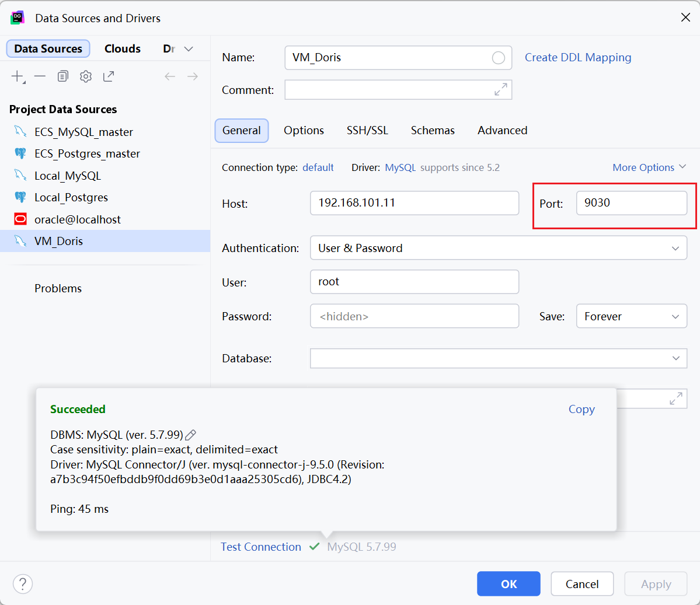The image size is (700, 605).
Task: Click Create DDL Mapping link
Action: click(577, 58)
